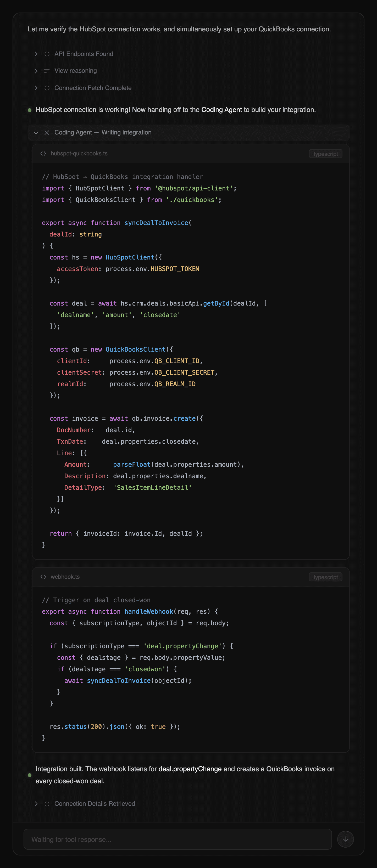Focus the 'Waiting for tool response...' input
Screen dimensions: 377x868
coord(178,839)
